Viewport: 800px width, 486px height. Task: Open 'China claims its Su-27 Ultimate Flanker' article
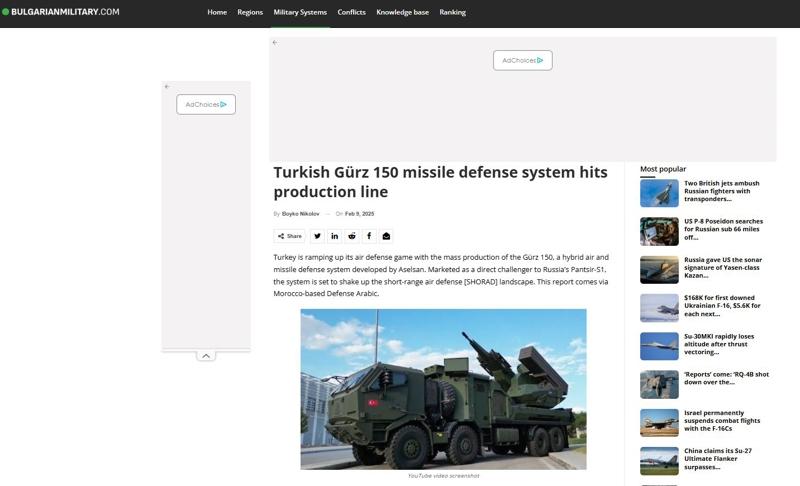coord(718,459)
